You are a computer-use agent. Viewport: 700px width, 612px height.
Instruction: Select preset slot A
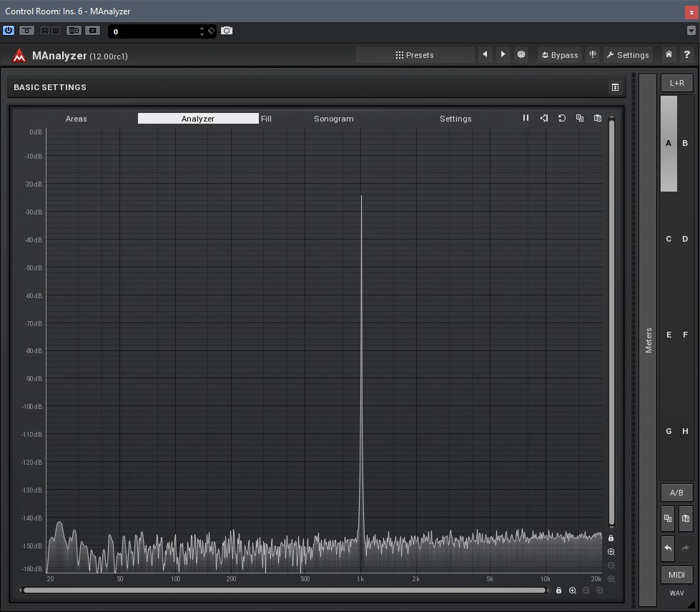tap(669, 143)
